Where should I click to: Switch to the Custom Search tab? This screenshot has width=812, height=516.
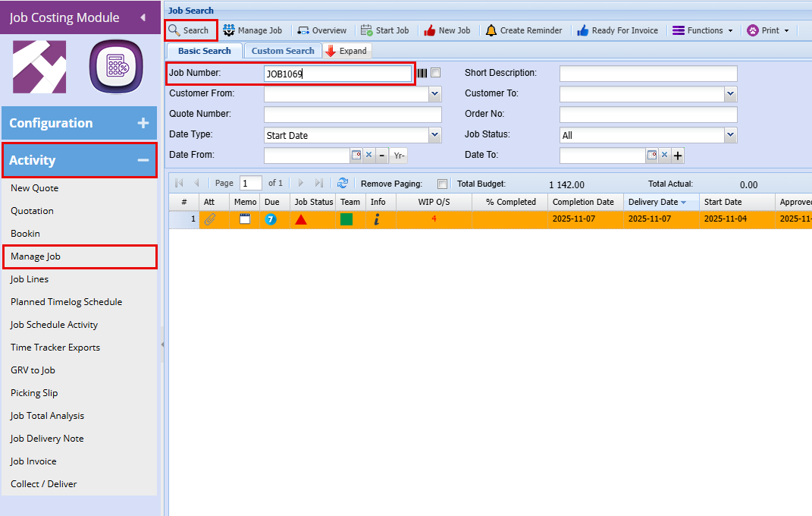click(283, 51)
